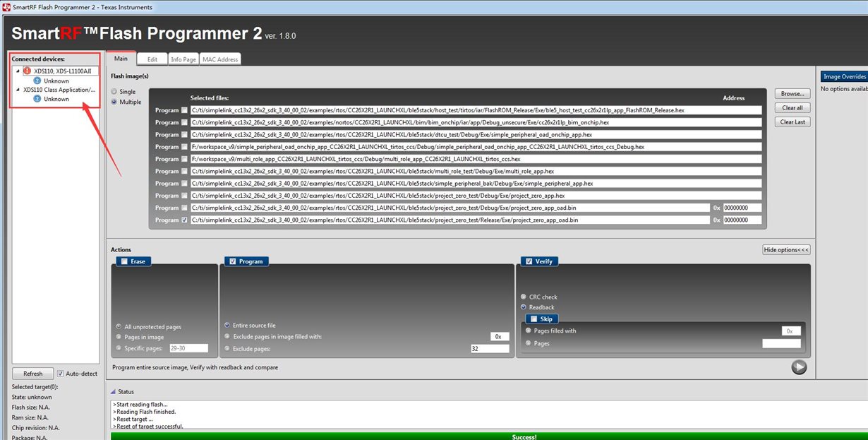Start the flash actions with the round play button
The width and height of the screenshot is (868, 440).
[x=799, y=367]
